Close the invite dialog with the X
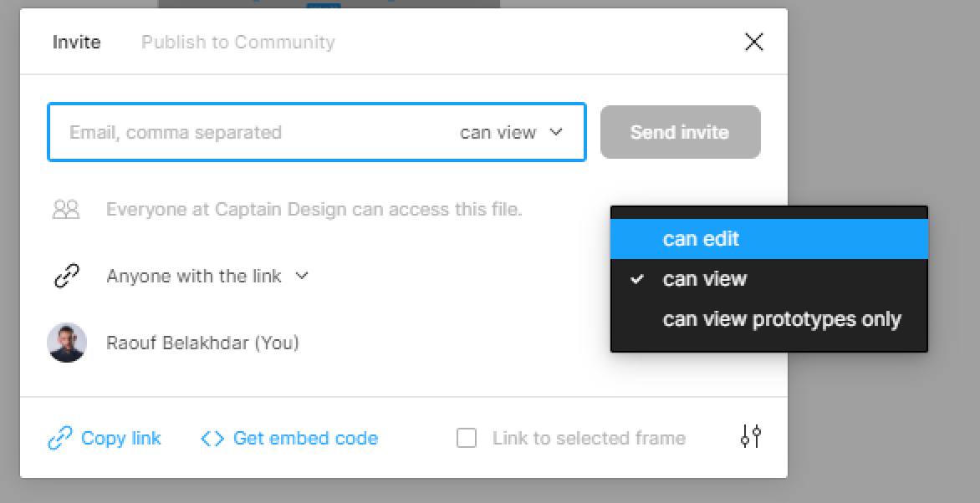 (753, 41)
